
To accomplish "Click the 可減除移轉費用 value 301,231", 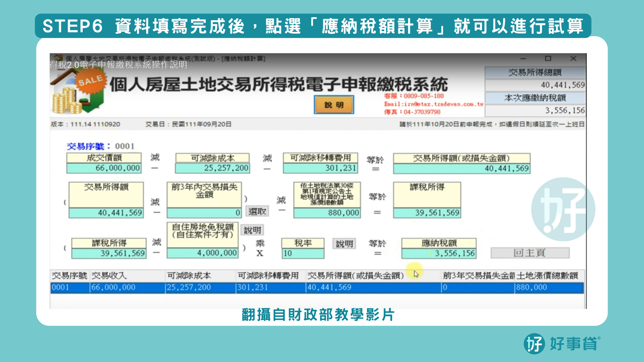I will (320, 168).
